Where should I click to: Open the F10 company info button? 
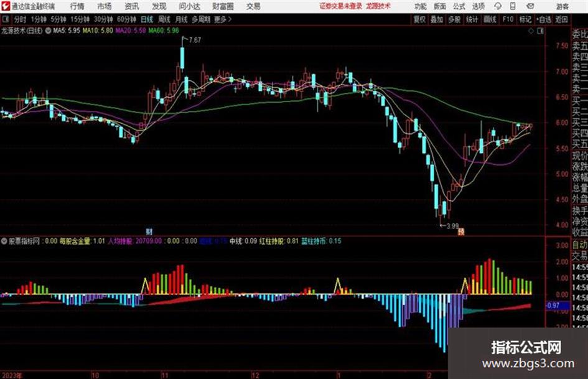click(x=508, y=19)
